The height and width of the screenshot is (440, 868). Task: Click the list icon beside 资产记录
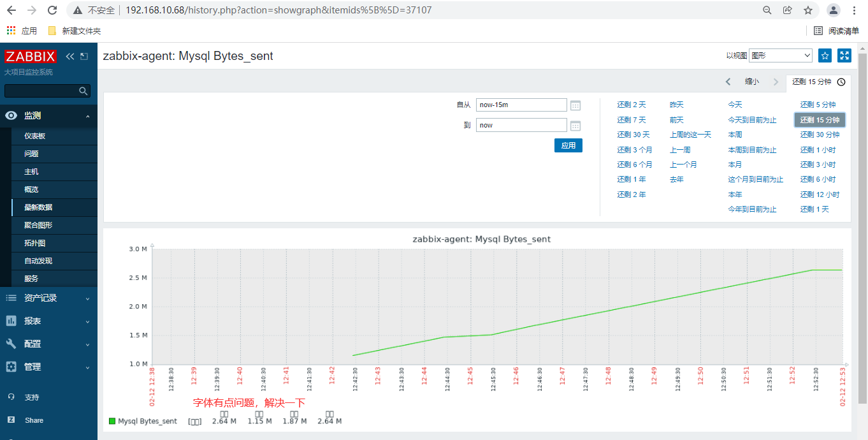pos(11,298)
